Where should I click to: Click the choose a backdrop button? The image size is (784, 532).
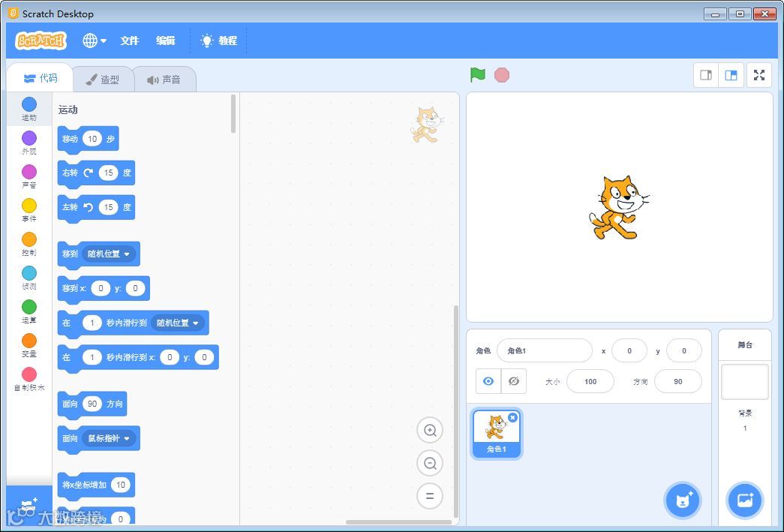coord(744,500)
